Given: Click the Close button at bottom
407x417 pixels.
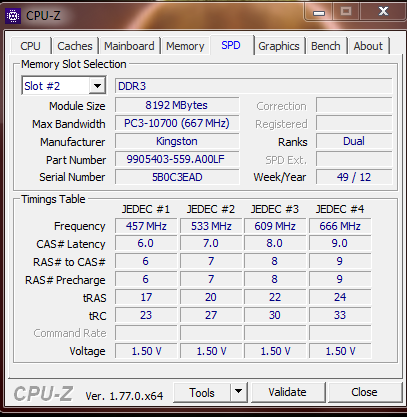Looking at the screenshot, I should click(x=364, y=392).
